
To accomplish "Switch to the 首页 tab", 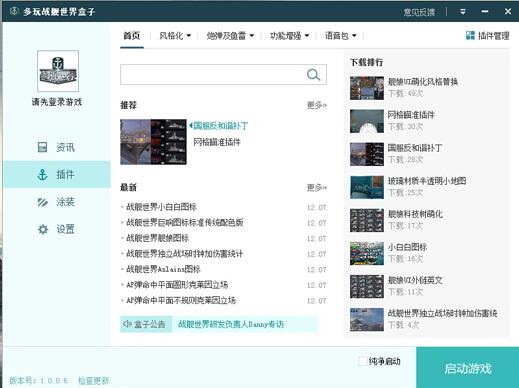I will pos(132,35).
